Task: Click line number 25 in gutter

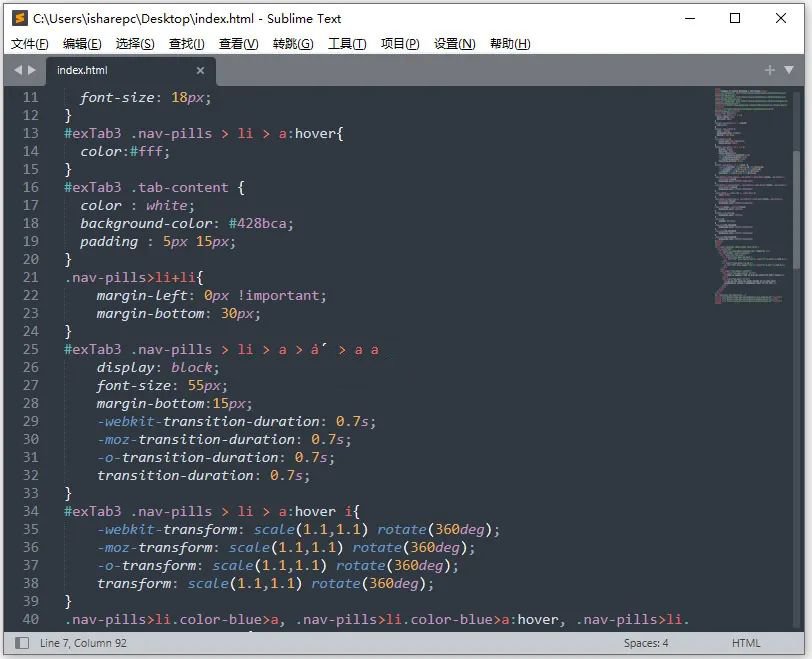Action: pyautogui.click(x=31, y=349)
